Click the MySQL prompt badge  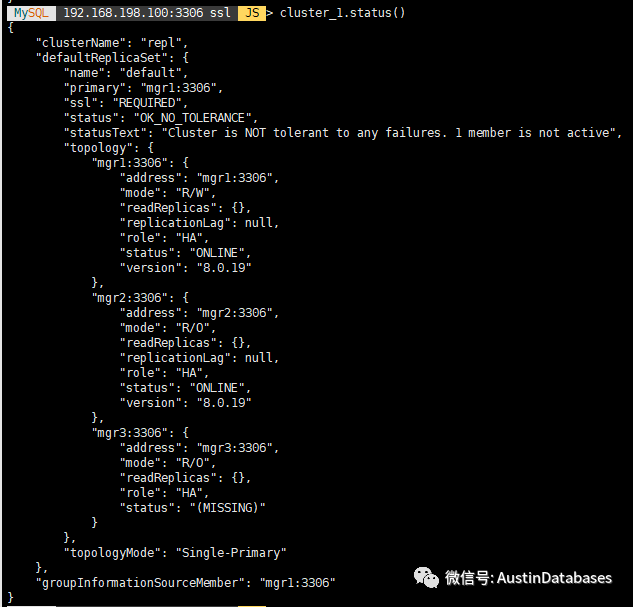click(28, 12)
